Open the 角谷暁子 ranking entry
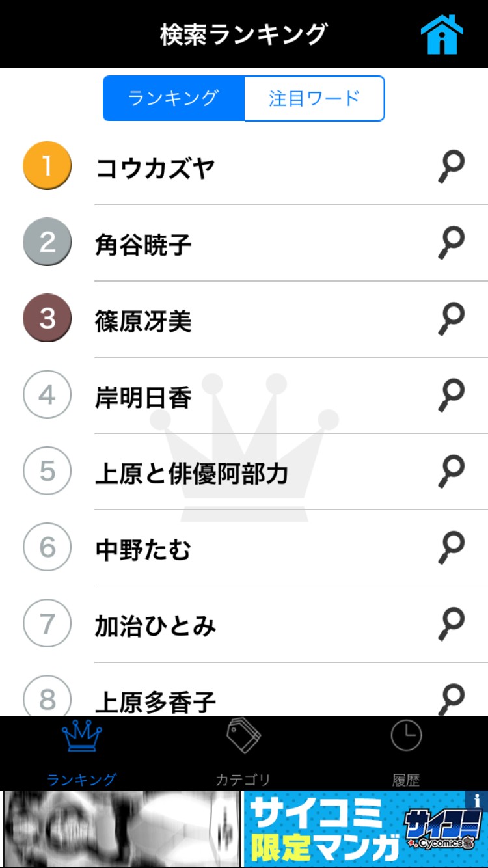488x868 pixels. (143, 245)
